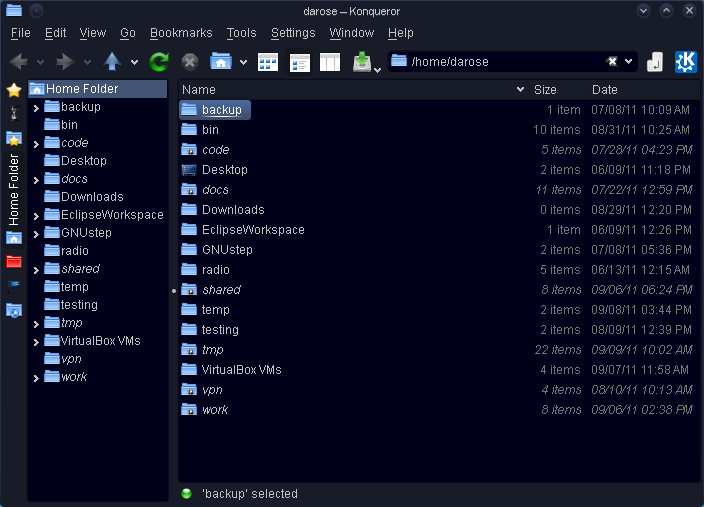Expand the tmp folder in tree
Screen dimensions: 704x507
tap(36, 324)
